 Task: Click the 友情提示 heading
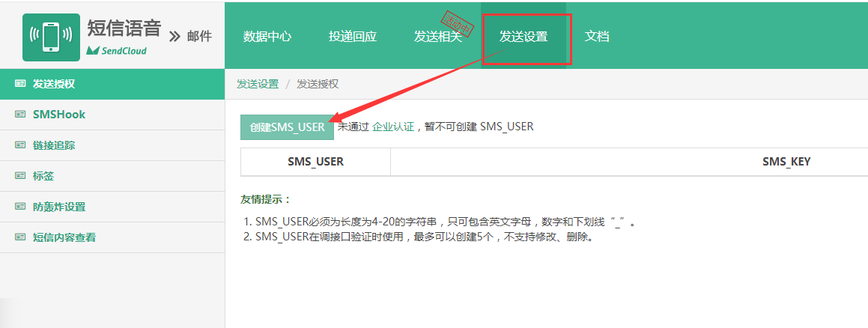[x=266, y=199]
